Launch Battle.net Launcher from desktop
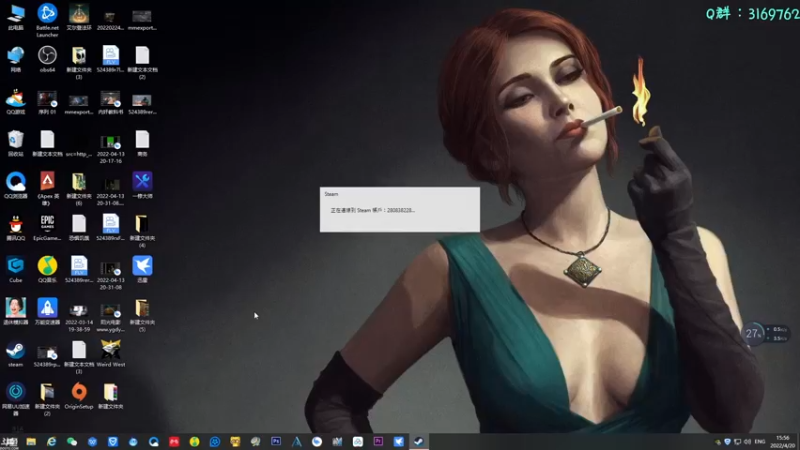 tap(47, 19)
